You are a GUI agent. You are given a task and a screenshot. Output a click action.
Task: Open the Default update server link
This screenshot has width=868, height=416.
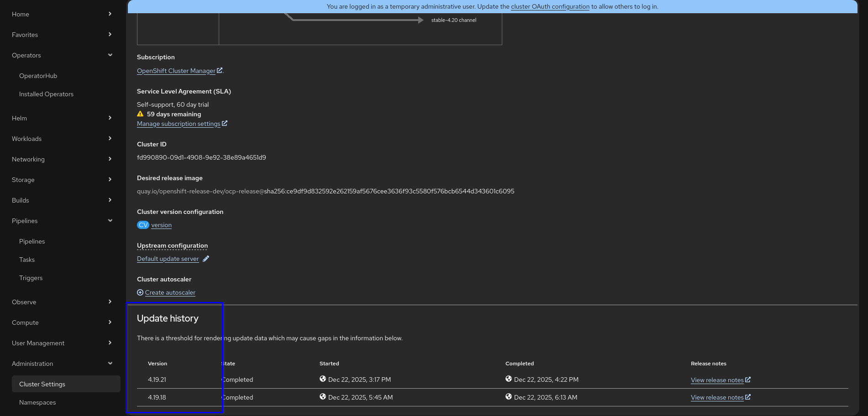[x=168, y=259]
